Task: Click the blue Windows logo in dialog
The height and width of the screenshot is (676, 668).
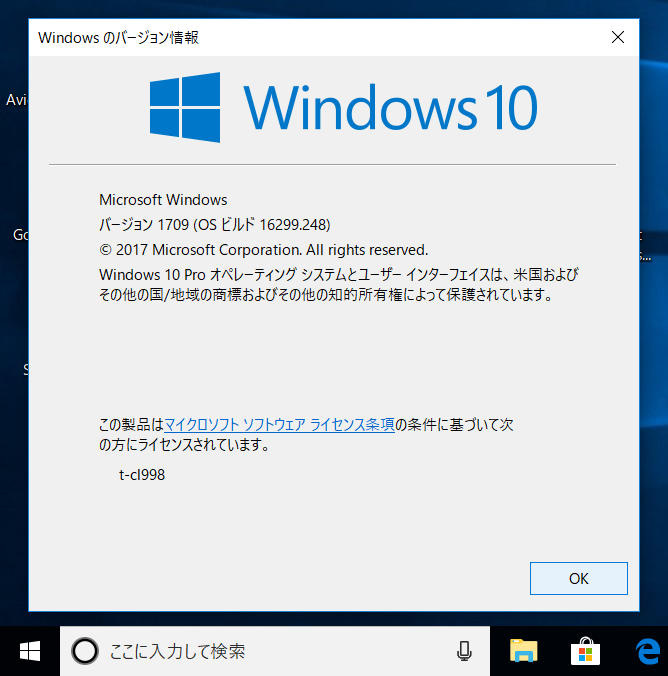Action: (185, 105)
